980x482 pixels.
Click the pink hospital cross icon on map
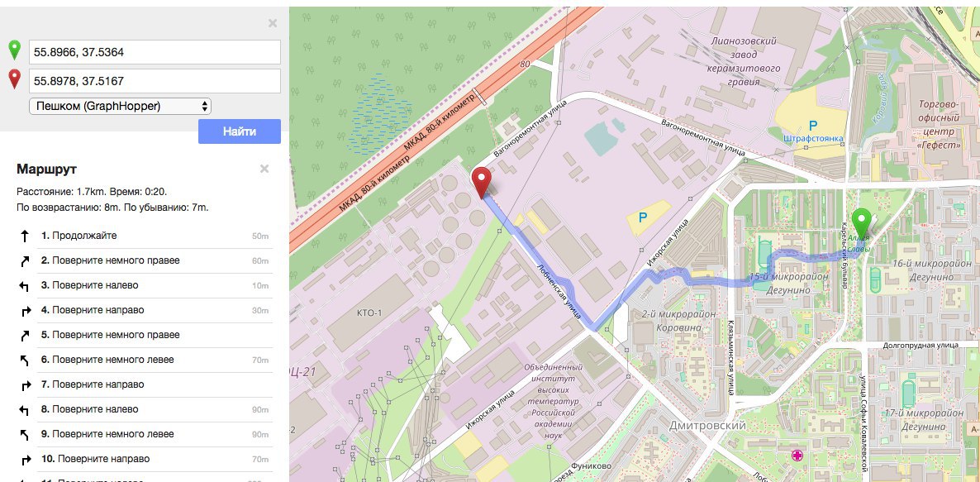pos(797,455)
